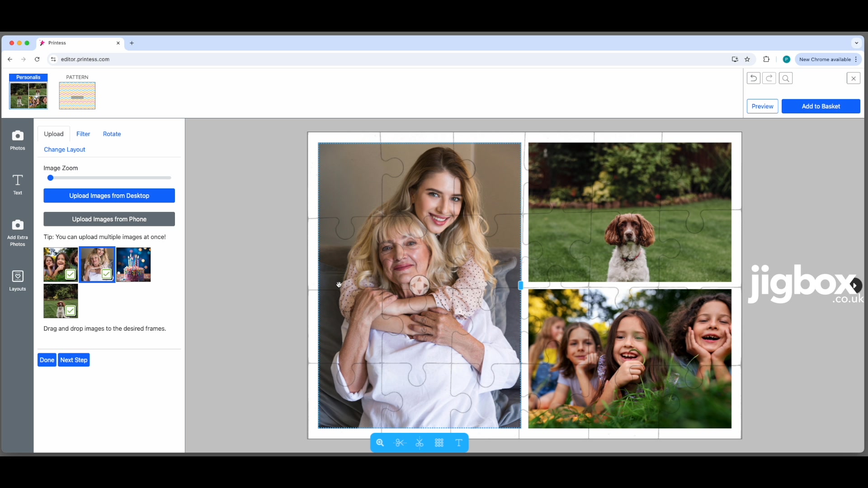This screenshot has height=488, width=868.
Task: Open Chrome profile avatar
Action: click(x=787, y=59)
